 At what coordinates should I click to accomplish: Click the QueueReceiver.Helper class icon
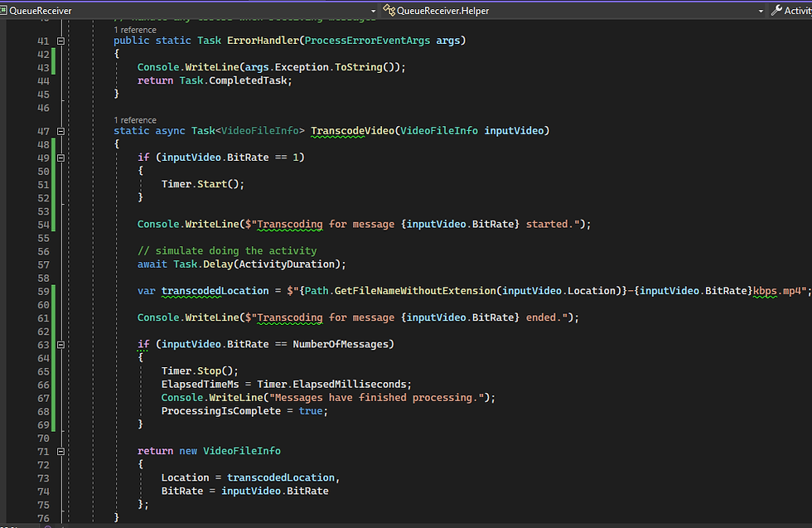pos(389,10)
